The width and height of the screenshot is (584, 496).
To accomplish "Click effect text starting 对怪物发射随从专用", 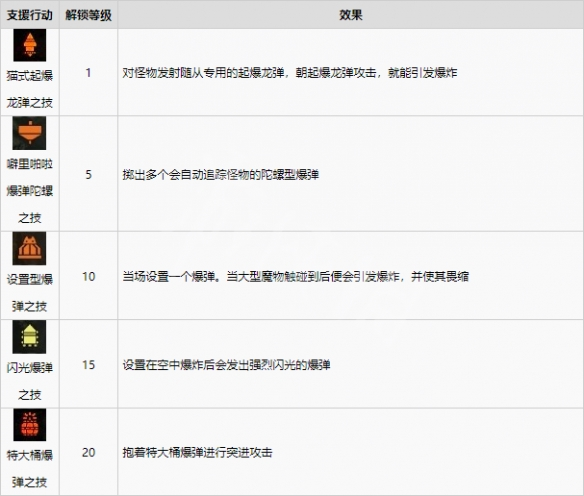I will (x=290, y=73).
